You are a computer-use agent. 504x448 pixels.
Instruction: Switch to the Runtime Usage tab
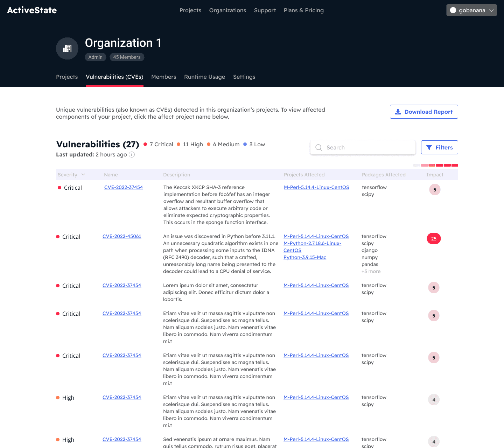[x=205, y=77]
